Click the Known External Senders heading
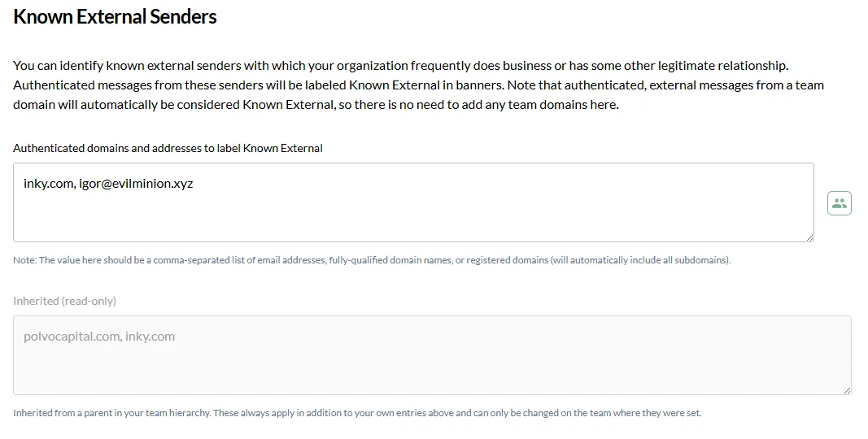The image size is (868, 439). 115,16
